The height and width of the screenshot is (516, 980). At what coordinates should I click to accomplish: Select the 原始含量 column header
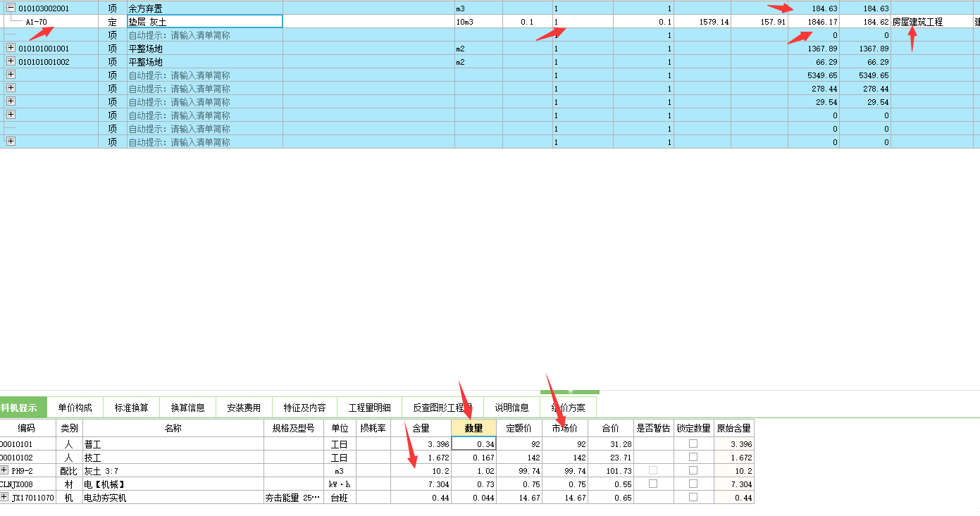[733, 428]
